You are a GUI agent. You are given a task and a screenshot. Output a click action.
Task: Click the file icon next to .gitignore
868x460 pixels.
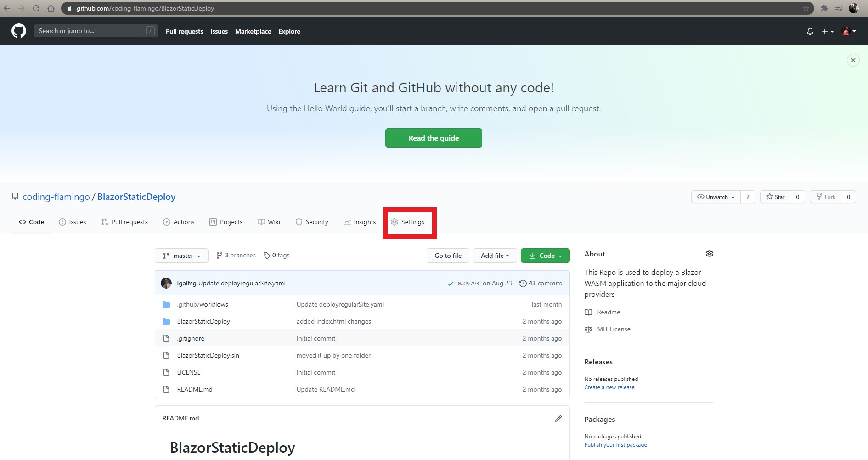166,338
